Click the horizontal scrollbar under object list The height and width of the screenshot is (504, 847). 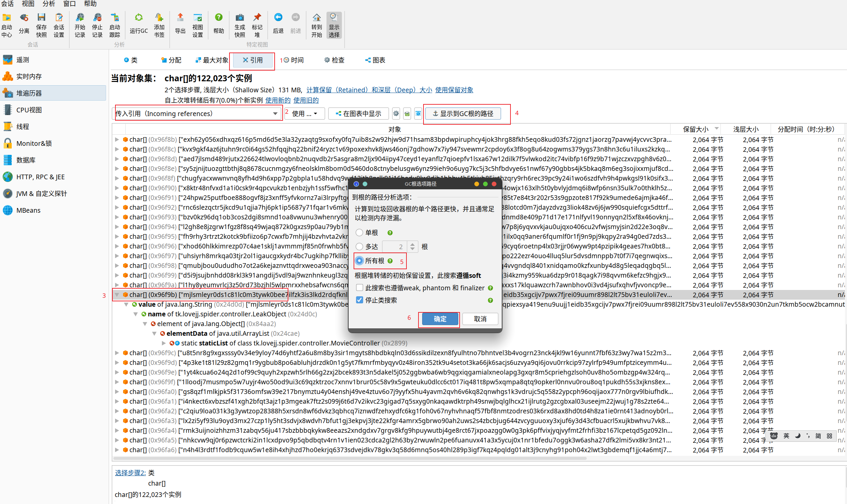coord(350,459)
